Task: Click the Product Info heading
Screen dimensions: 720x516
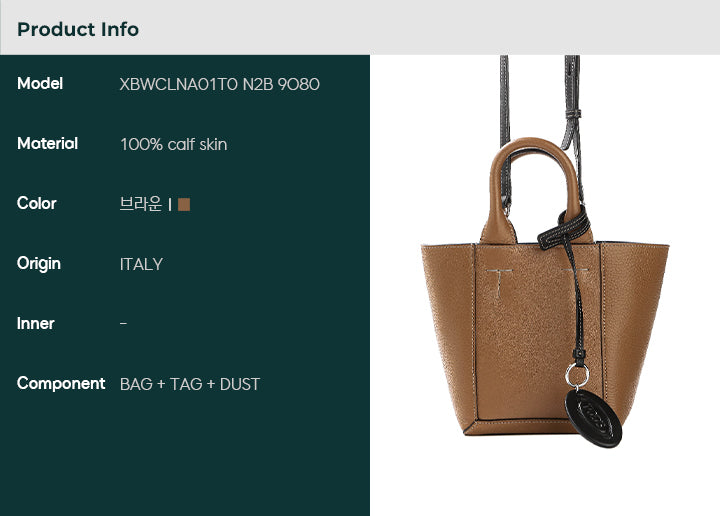Action: tap(78, 29)
